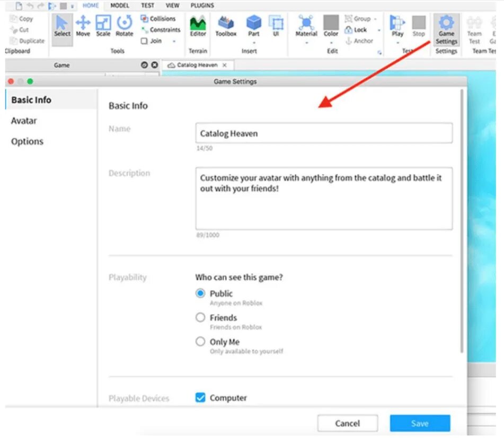Click the game Name input field
504x438 pixels.
coord(324,133)
